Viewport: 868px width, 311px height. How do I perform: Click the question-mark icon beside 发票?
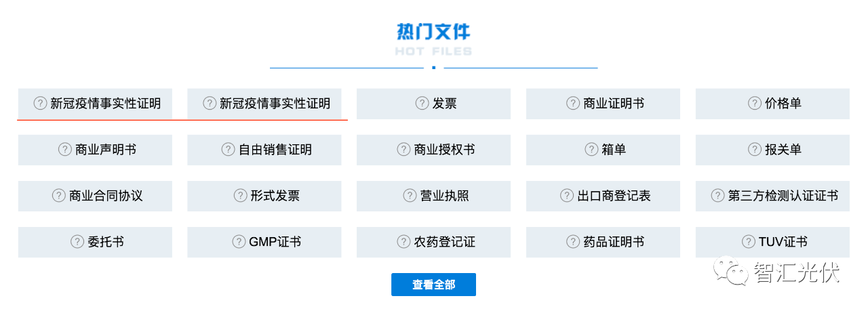pyautogui.click(x=422, y=104)
